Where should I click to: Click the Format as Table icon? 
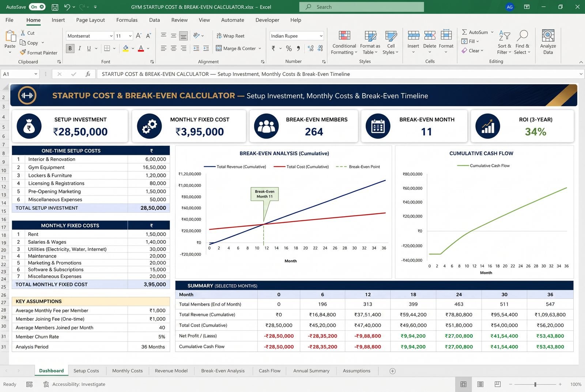tap(370, 35)
